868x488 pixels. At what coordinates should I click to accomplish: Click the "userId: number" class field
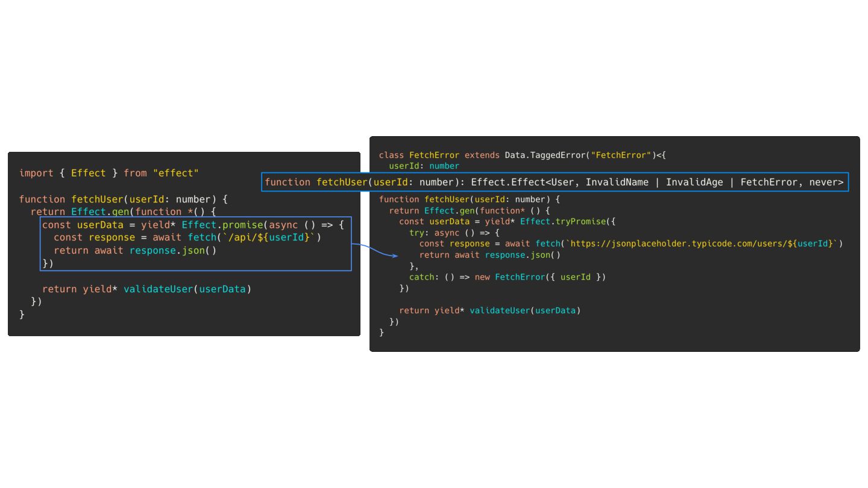point(424,166)
